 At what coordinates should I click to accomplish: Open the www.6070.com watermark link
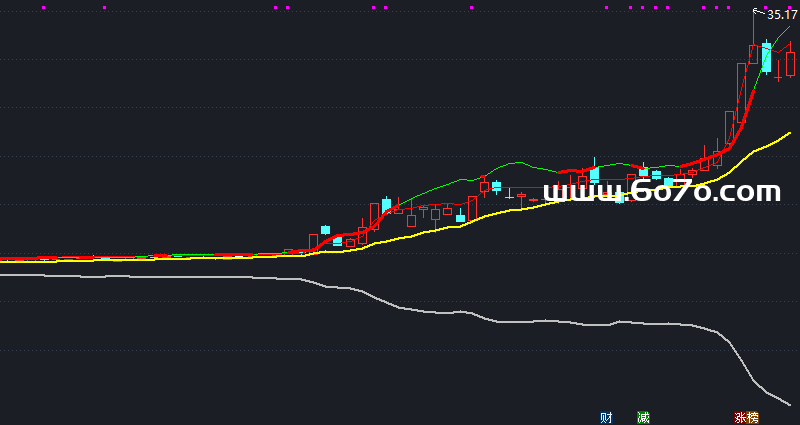coord(661,192)
